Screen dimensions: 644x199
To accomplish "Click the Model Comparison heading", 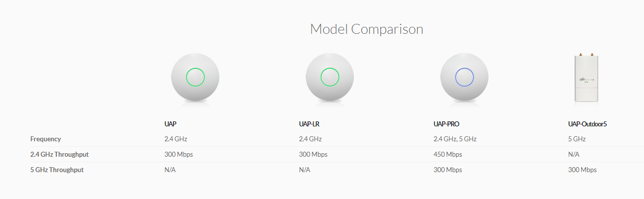I will click(x=366, y=29).
